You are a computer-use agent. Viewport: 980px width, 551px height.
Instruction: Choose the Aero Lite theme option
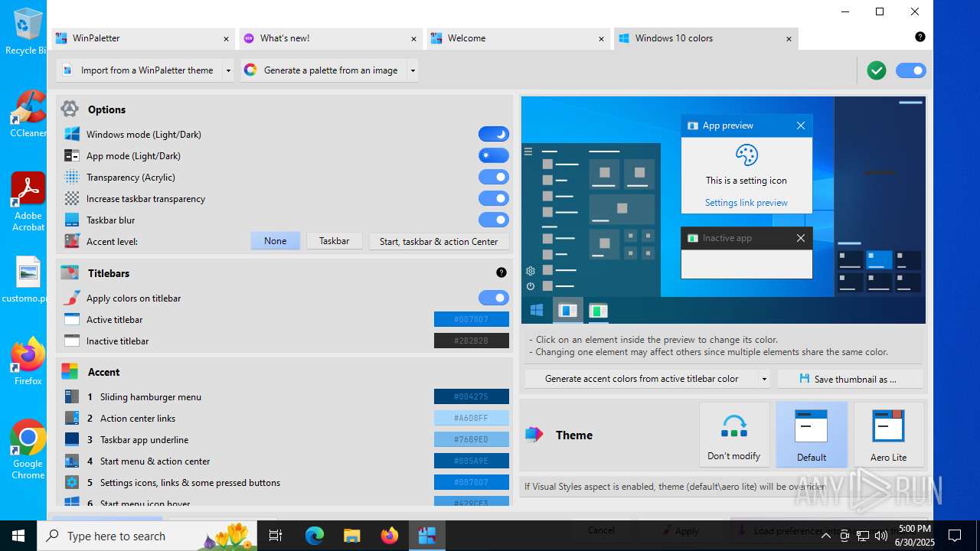(x=889, y=435)
